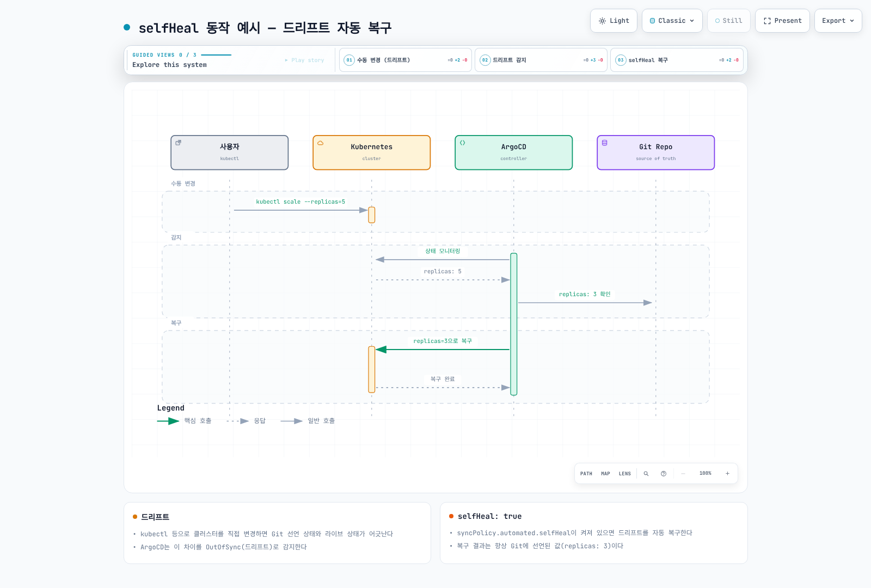Image resolution: width=871 pixels, height=588 pixels.
Task: Click the replicas=3으로 복구 message label
Action: pyautogui.click(x=443, y=341)
